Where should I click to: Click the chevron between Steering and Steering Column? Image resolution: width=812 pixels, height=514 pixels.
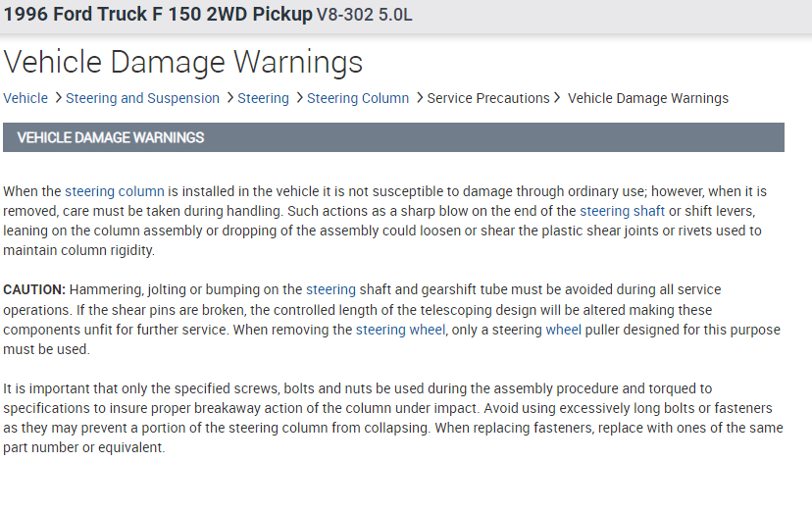tap(299, 98)
